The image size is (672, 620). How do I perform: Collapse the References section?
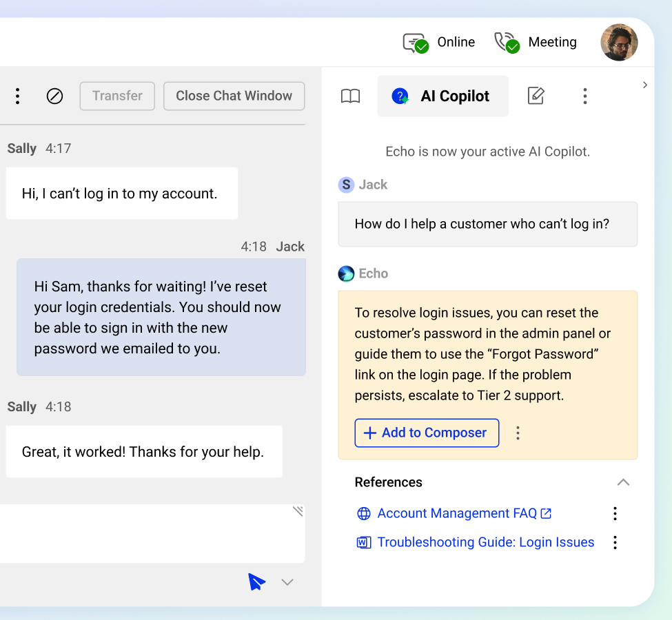pyautogui.click(x=623, y=482)
